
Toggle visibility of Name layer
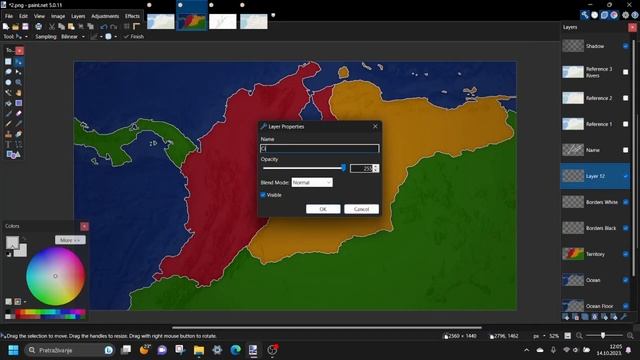tap(625, 150)
